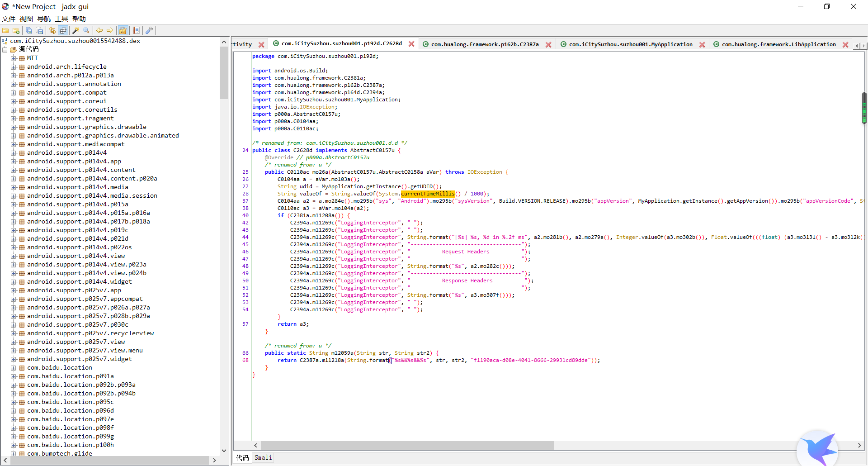Select com.baidu.location.p098f tree item

coord(71,428)
